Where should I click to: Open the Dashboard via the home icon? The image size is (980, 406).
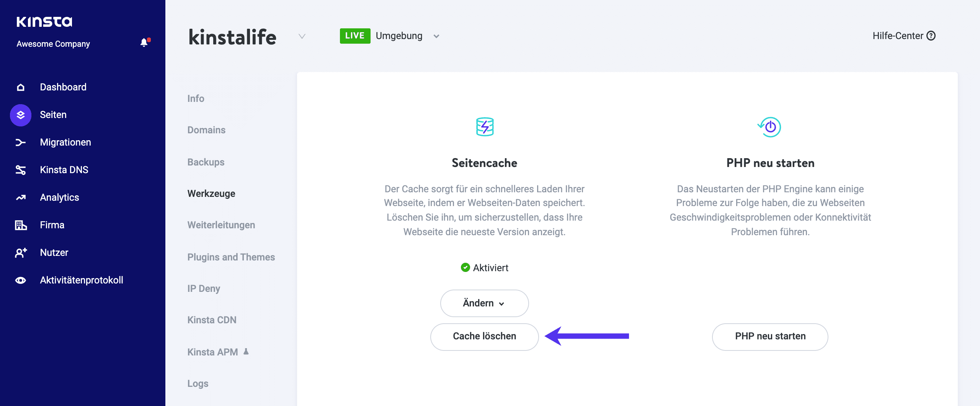click(20, 87)
